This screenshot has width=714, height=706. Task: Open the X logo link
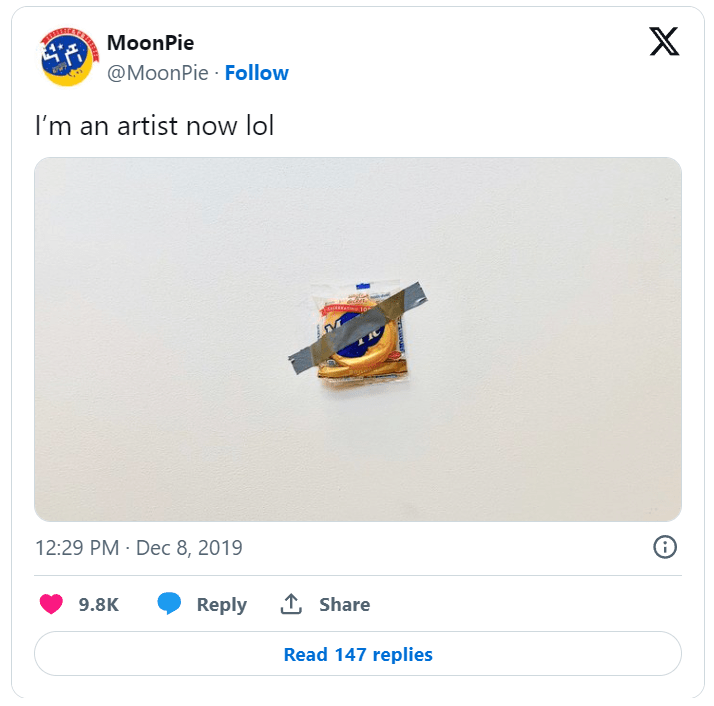(664, 42)
